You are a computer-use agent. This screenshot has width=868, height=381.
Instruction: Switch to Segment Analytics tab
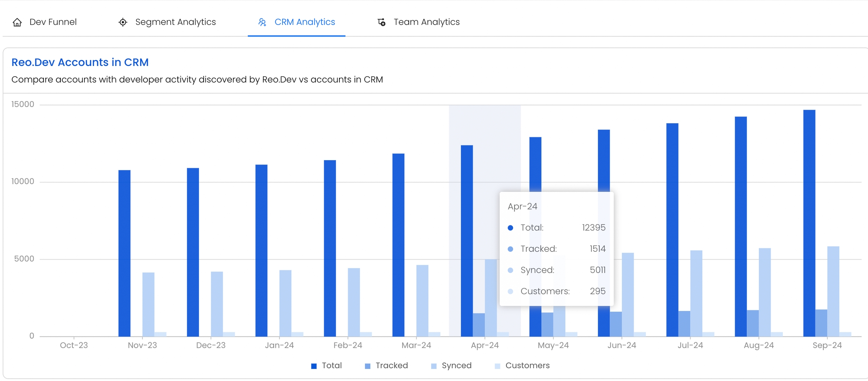click(x=175, y=22)
